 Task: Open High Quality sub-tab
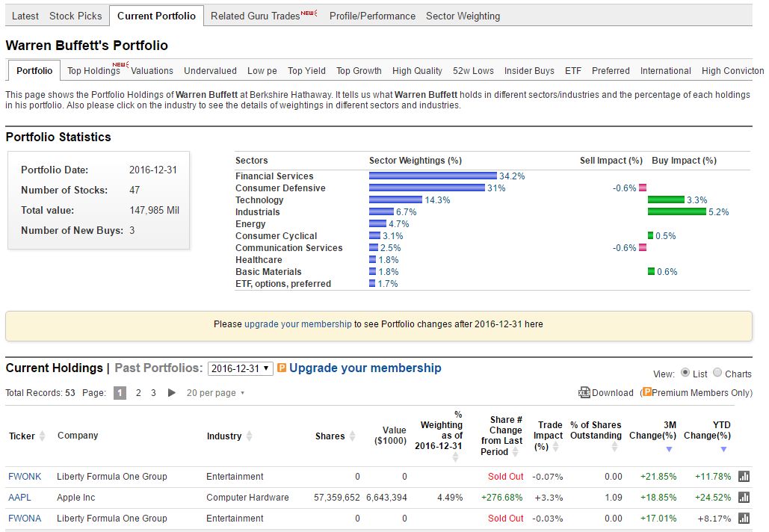(x=417, y=70)
